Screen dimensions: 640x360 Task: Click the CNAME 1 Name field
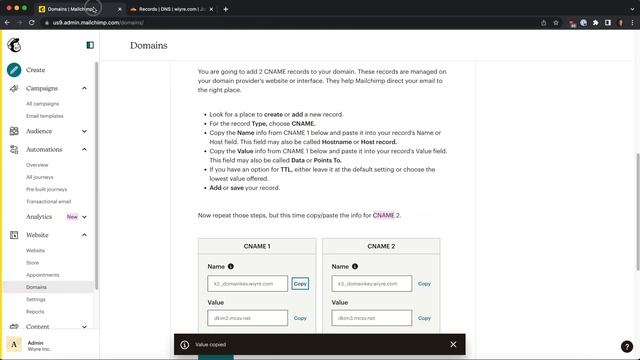(x=247, y=284)
